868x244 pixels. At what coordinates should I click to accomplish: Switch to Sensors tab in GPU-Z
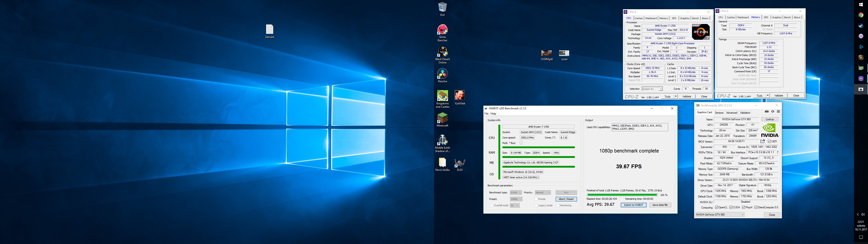719,113
